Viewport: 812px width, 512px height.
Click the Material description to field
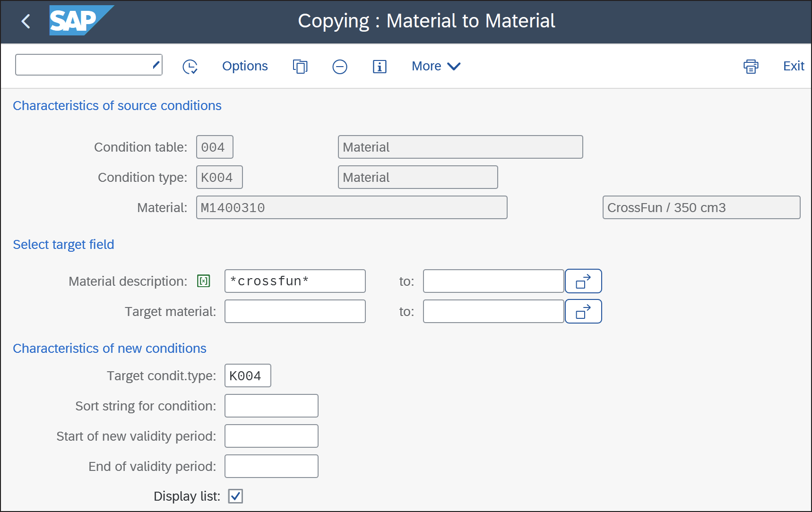493,281
